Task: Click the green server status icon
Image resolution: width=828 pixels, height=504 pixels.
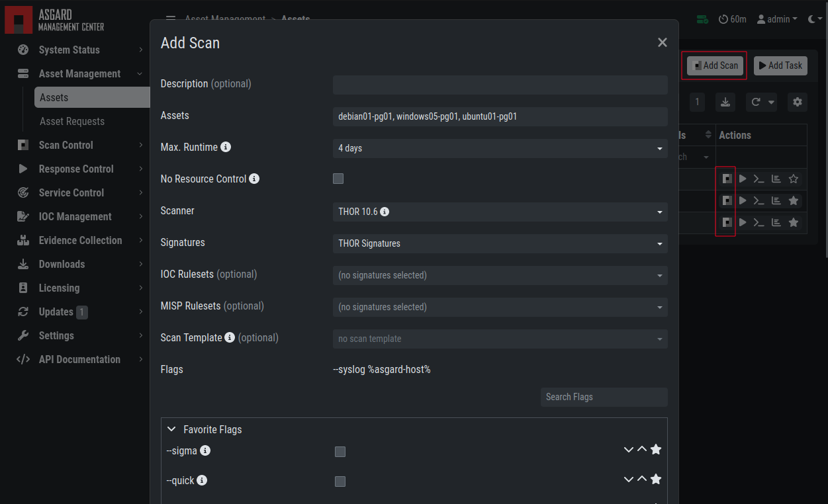Action: (x=703, y=19)
